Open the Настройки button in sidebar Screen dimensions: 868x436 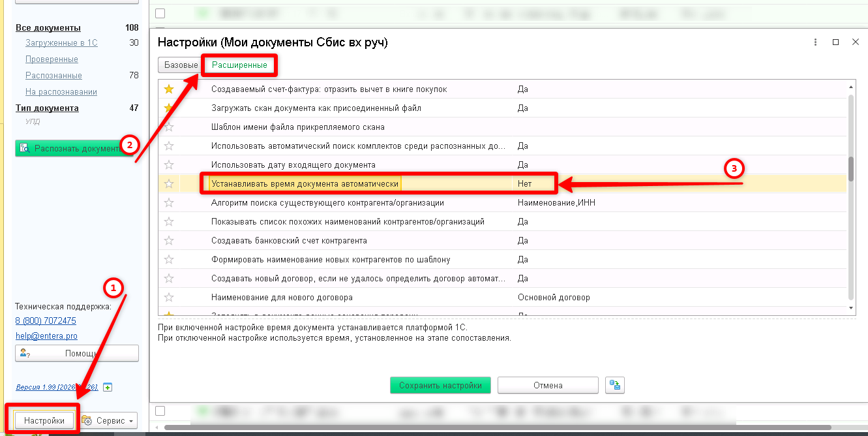pyautogui.click(x=44, y=420)
